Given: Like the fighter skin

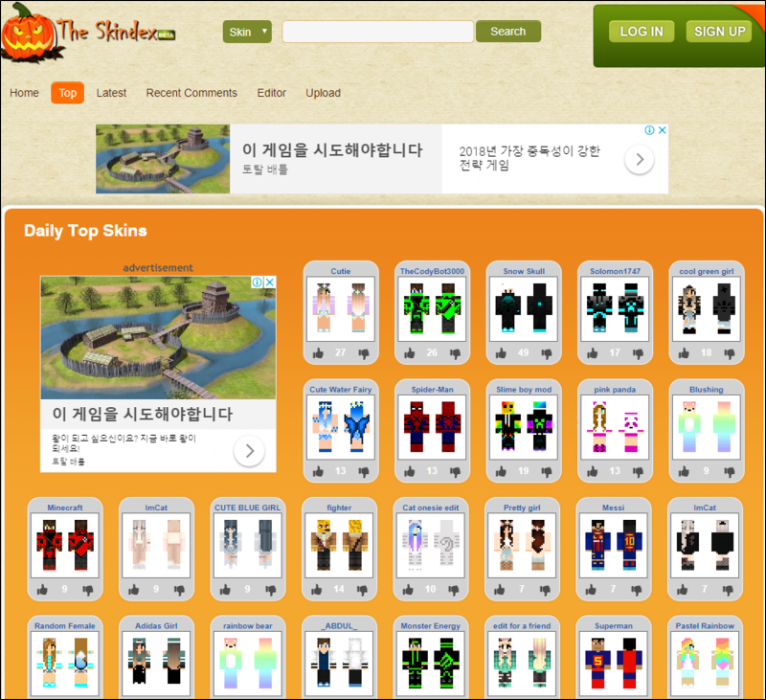Looking at the screenshot, I should [x=317, y=590].
